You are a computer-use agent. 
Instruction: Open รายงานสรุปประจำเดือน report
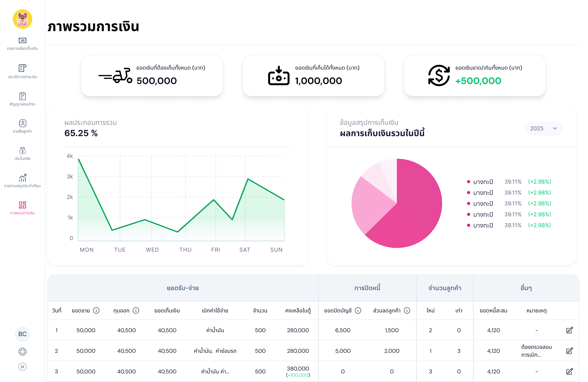point(23,181)
